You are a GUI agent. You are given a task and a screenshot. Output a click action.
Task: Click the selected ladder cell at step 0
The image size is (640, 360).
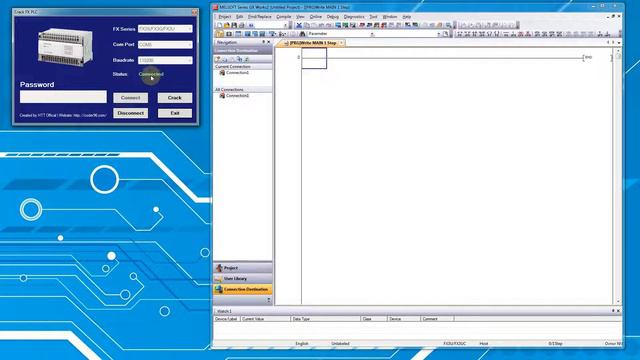pyautogui.click(x=314, y=58)
